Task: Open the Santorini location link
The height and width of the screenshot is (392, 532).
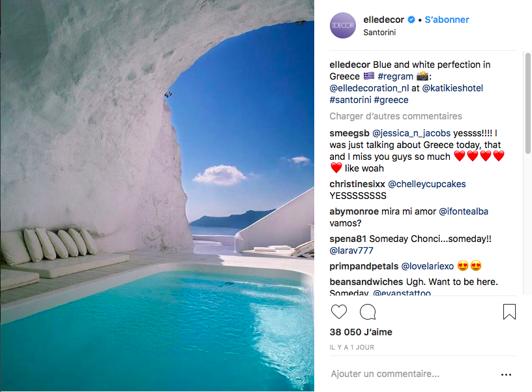Action: click(380, 33)
